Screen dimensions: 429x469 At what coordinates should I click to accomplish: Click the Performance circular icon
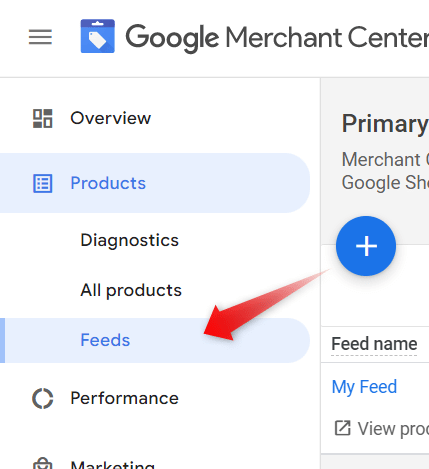tap(43, 398)
